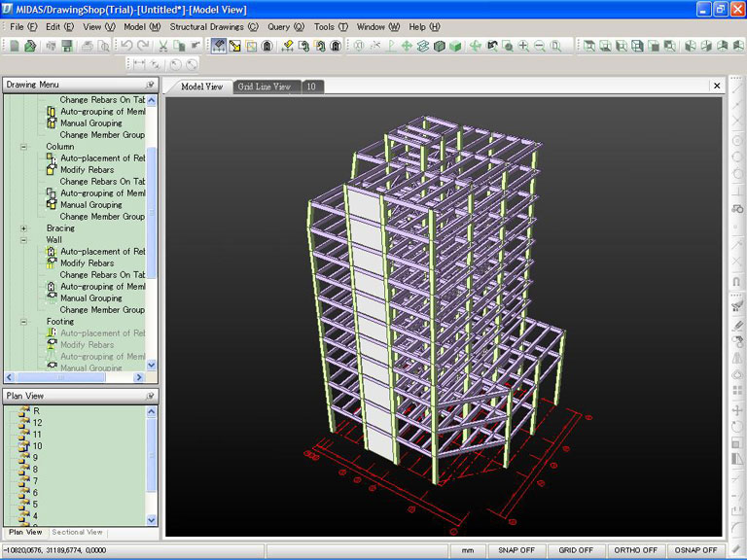Select the Plan View bottom tab
The height and width of the screenshot is (560, 747).
(25, 532)
